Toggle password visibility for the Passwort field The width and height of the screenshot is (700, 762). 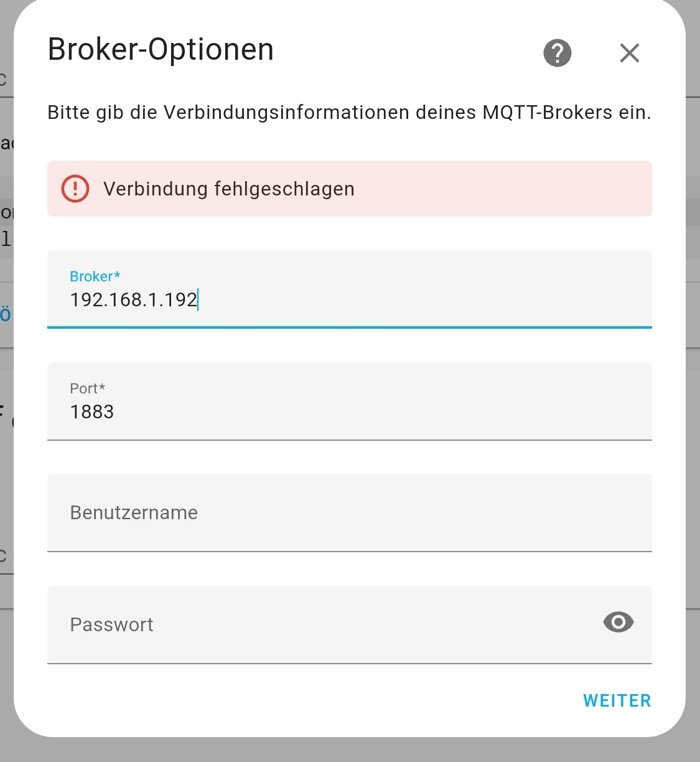click(x=618, y=623)
